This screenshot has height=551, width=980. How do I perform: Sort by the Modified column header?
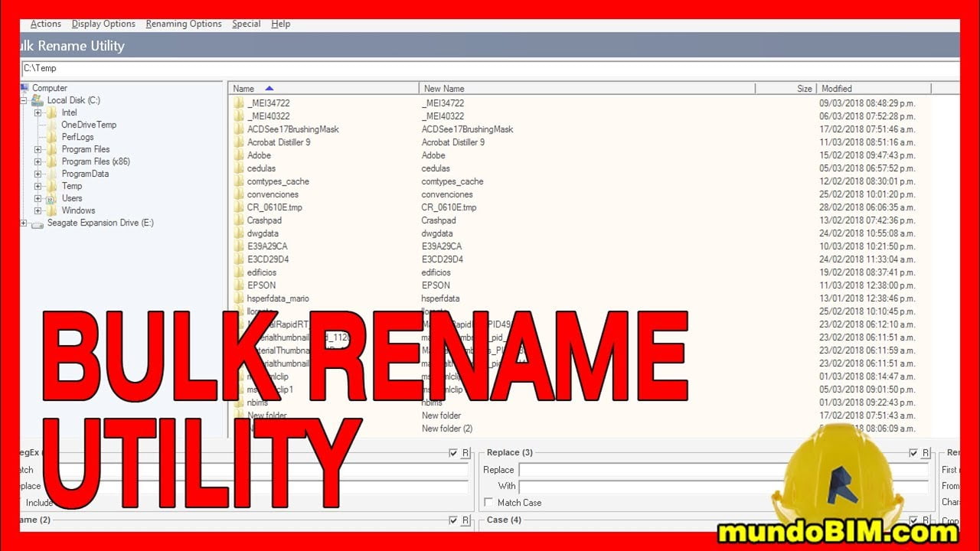tap(874, 89)
